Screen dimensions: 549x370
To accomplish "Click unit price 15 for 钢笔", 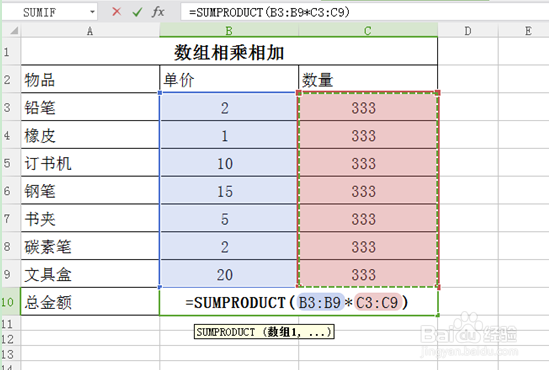I will (229, 191).
